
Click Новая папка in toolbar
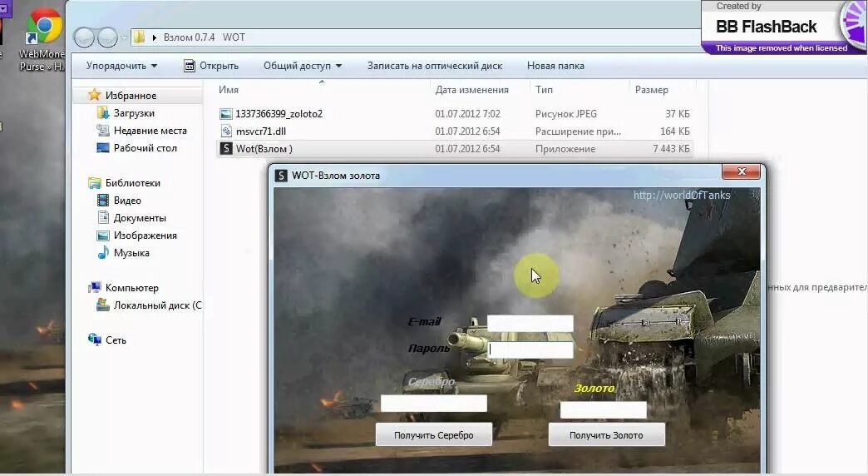coord(555,66)
